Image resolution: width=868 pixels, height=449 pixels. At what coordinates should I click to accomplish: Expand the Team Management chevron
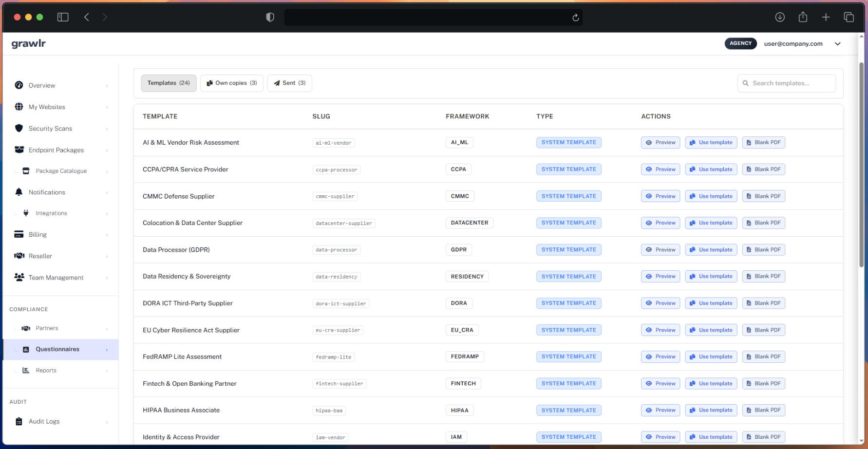[107, 278]
